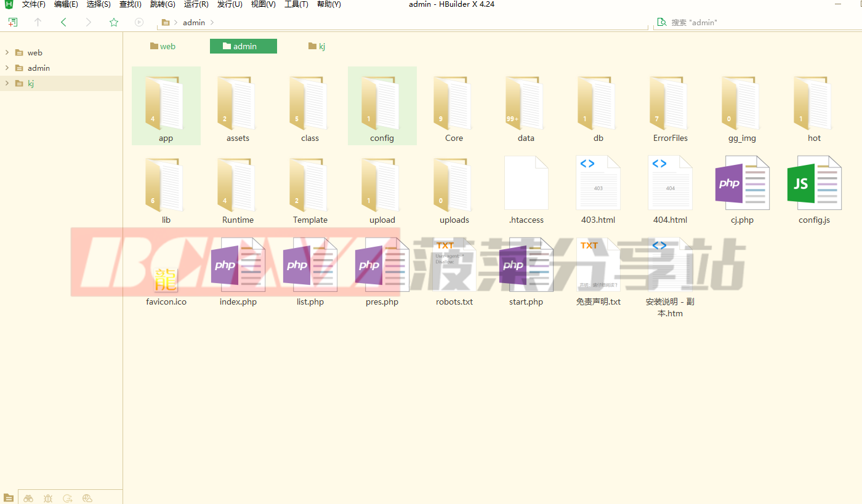Click the new file icon in the toolbar
The width and height of the screenshot is (862, 504).
(x=13, y=22)
